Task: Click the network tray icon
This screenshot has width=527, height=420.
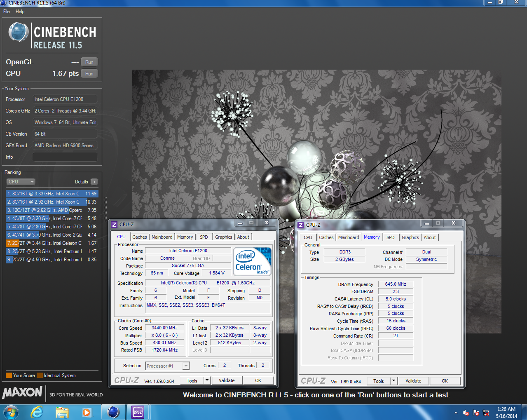Action: point(486,413)
